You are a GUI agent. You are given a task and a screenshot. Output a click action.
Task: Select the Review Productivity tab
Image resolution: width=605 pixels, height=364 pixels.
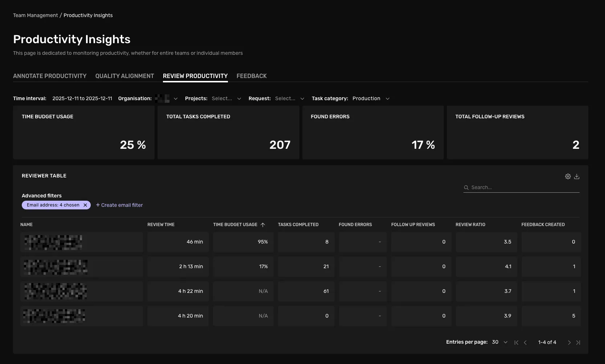coord(195,76)
